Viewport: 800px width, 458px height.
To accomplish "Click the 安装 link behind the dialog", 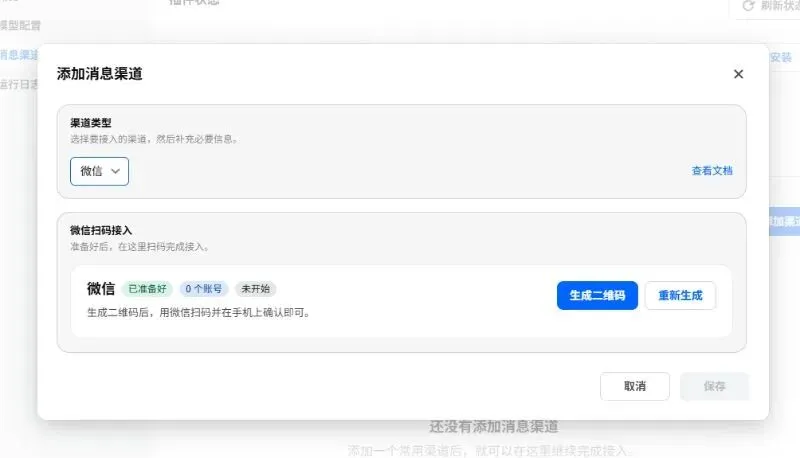I will coord(781,58).
